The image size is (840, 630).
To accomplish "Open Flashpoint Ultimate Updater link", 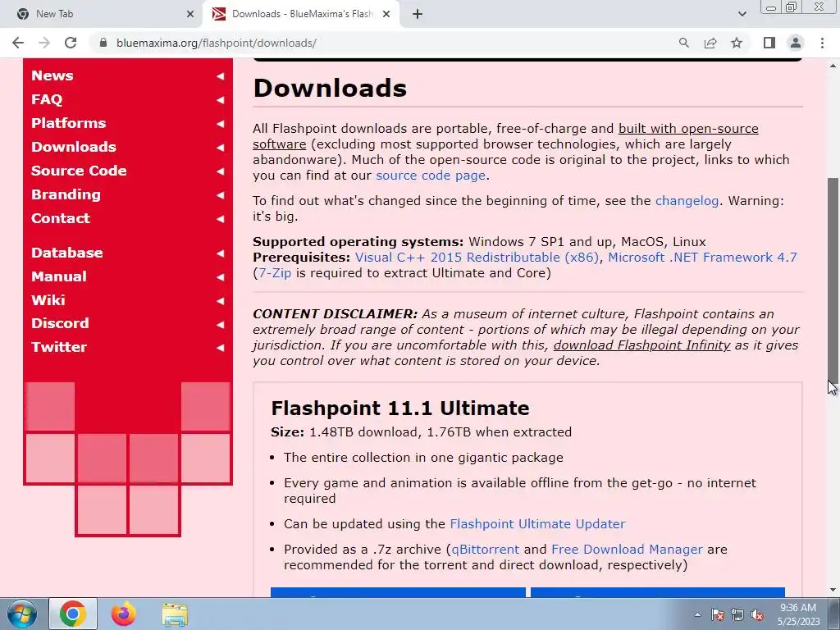I will [x=537, y=523].
